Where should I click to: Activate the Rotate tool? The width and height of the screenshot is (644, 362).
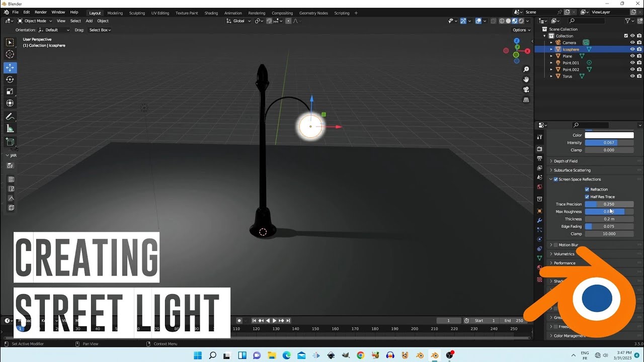pos(10,79)
